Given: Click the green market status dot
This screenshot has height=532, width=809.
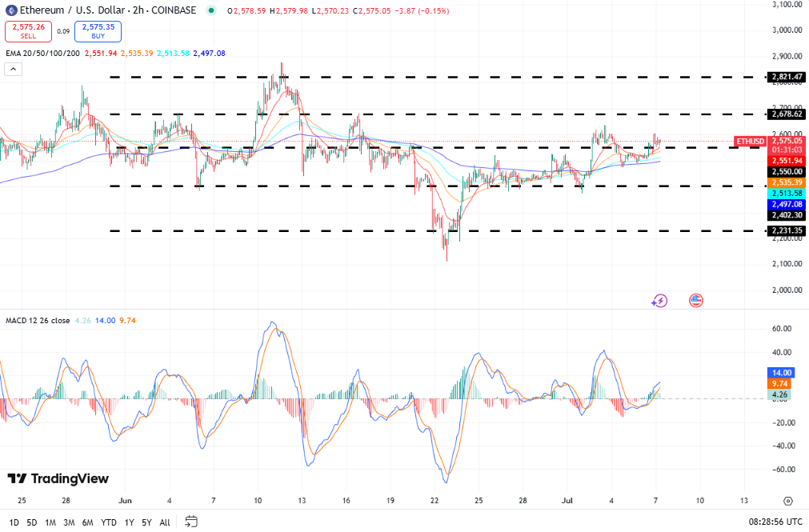Looking at the screenshot, I should [x=210, y=10].
